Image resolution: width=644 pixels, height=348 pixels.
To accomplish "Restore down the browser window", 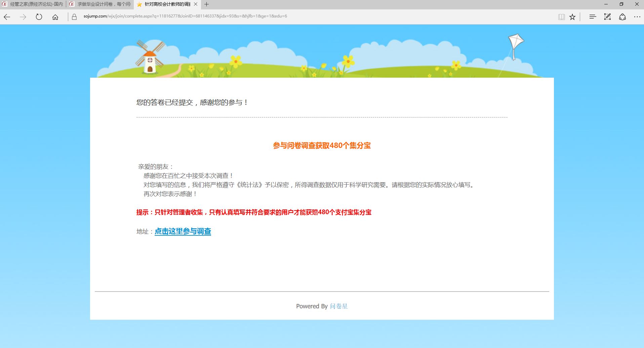I will (621, 4).
